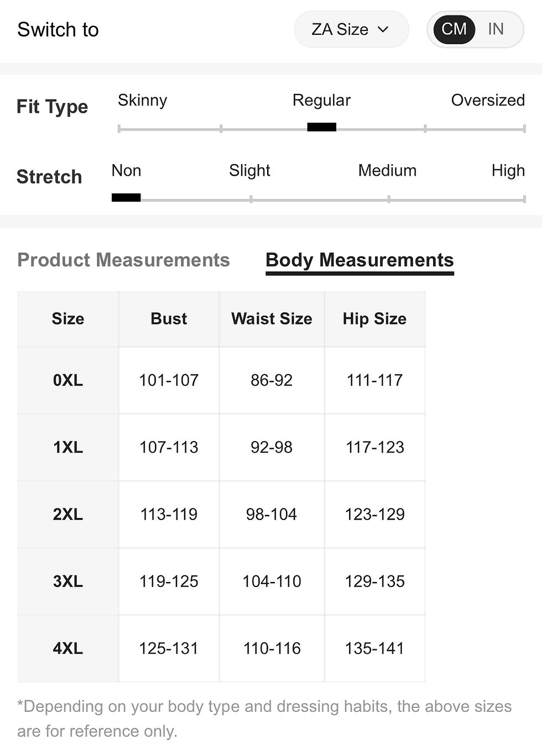Screen dimensions: 542x756
Task: Click the Hip Size column header
Action: tap(374, 319)
